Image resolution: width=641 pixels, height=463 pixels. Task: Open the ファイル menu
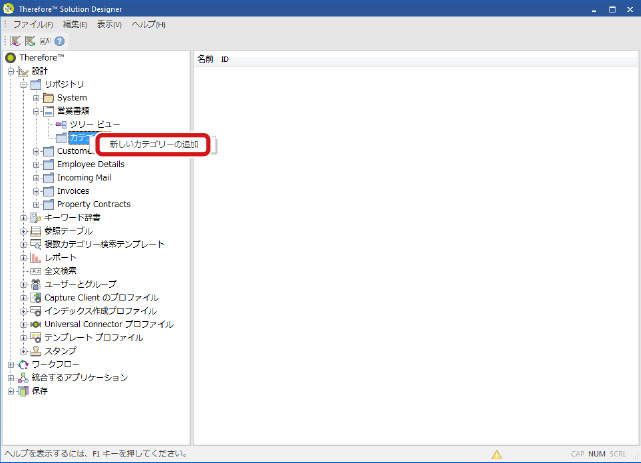click(x=32, y=24)
